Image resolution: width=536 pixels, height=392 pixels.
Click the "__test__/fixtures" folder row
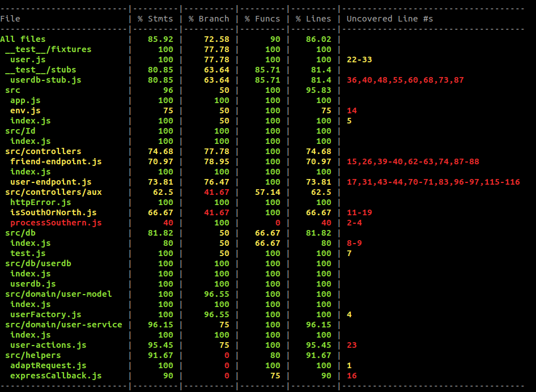(48, 49)
